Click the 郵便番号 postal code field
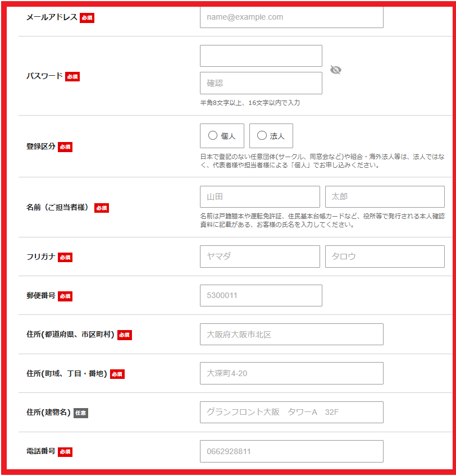The image size is (456, 476). click(261, 296)
